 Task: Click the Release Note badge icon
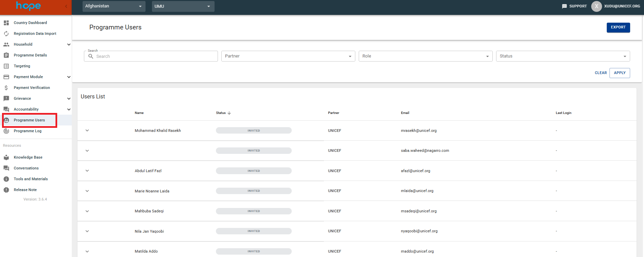6,190
